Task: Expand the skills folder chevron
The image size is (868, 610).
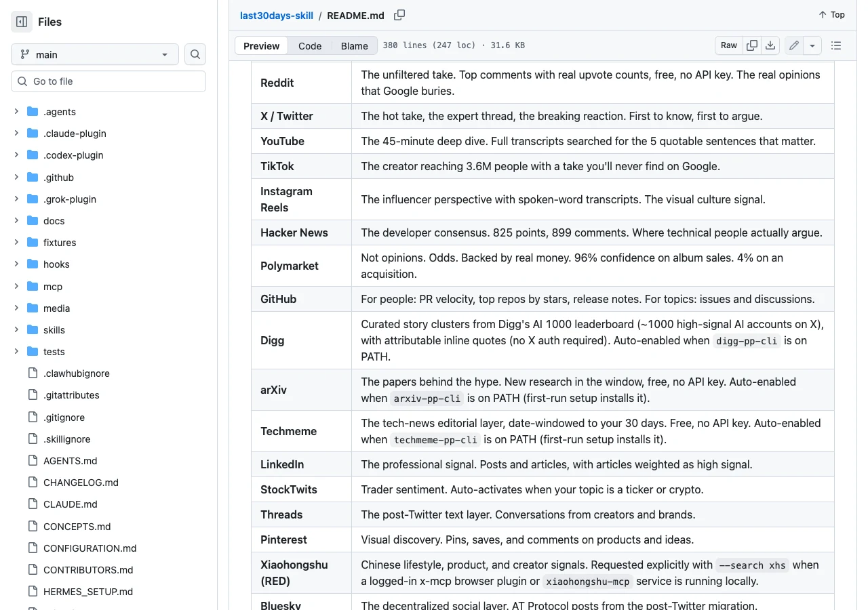Action: 16,329
